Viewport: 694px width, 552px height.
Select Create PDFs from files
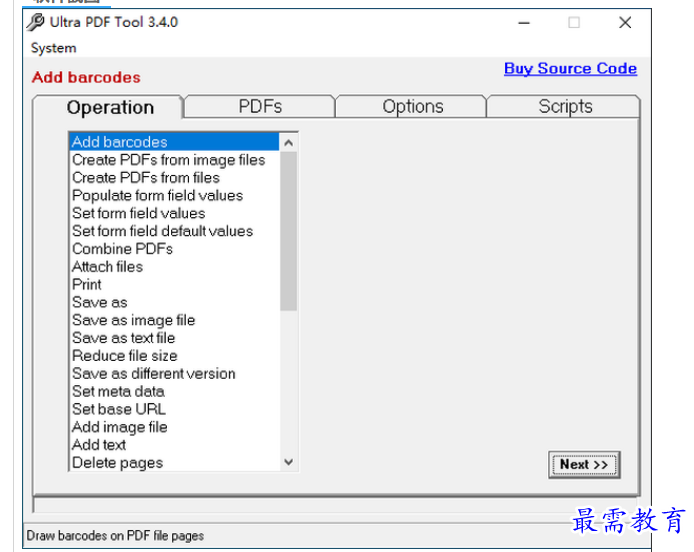click(x=174, y=178)
